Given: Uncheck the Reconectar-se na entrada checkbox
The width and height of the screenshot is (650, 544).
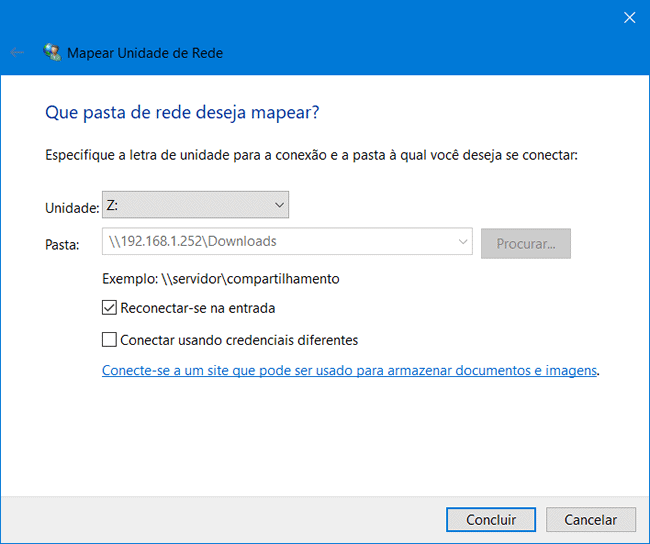Looking at the screenshot, I should [x=109, y=308].
